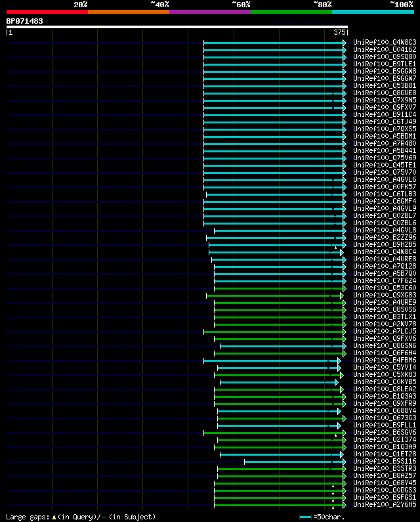Select the UniRef100_Q9XFR9 label
The width and height of the screenshot is (420, 522).
coord(385,404)
